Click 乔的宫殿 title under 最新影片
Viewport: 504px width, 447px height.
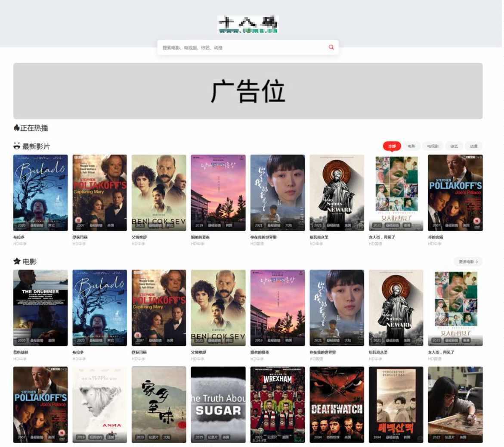[x=436, y=237]
